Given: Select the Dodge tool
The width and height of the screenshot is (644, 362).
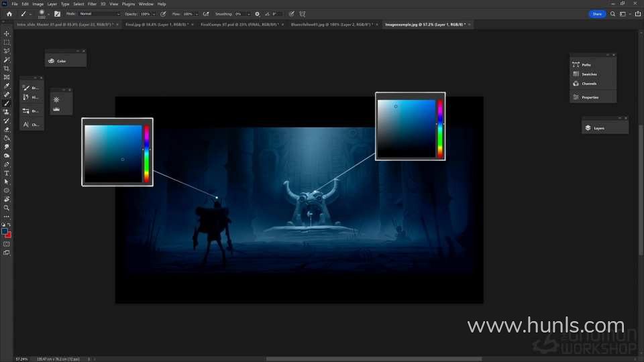Looking at the screenshot, I should pyautogui.click(x=7, y=156).
